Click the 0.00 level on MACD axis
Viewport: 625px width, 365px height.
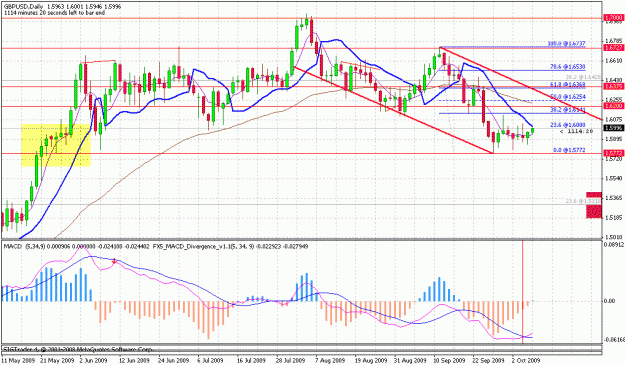(610, 301)
